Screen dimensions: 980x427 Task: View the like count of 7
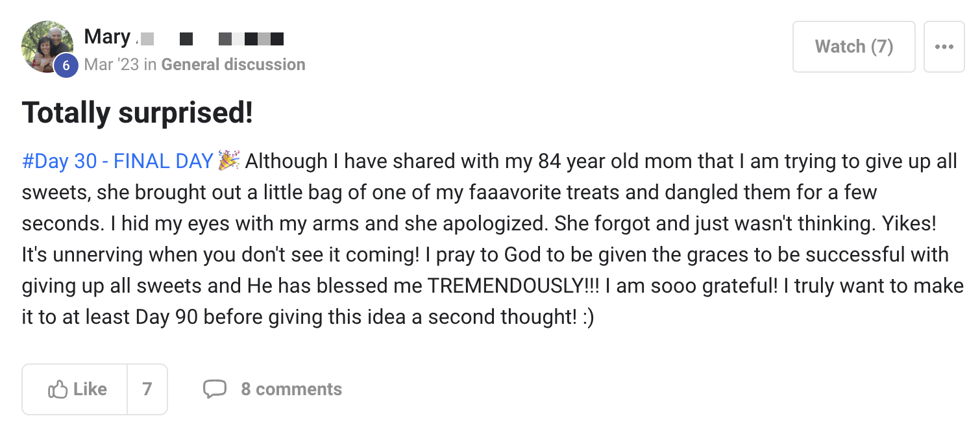pyautogui.click(x=147, y=389)
